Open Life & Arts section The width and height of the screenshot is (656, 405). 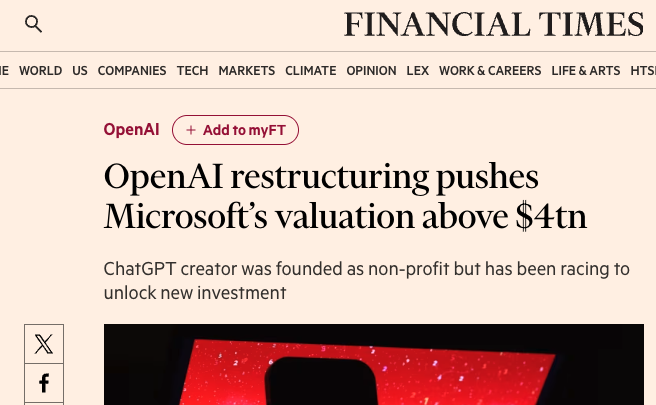(x=586, y=70)
